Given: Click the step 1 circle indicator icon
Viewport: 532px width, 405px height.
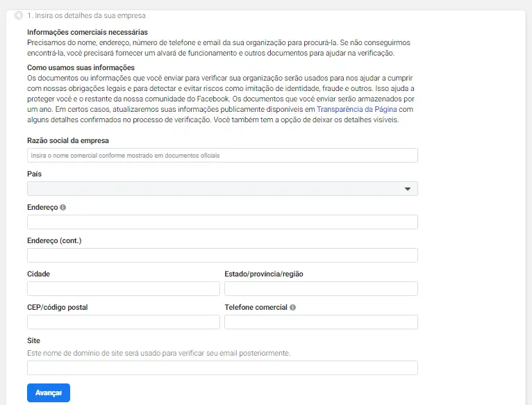Looking at the screenshot, I should pyautogui.click(x=18, y=15).
